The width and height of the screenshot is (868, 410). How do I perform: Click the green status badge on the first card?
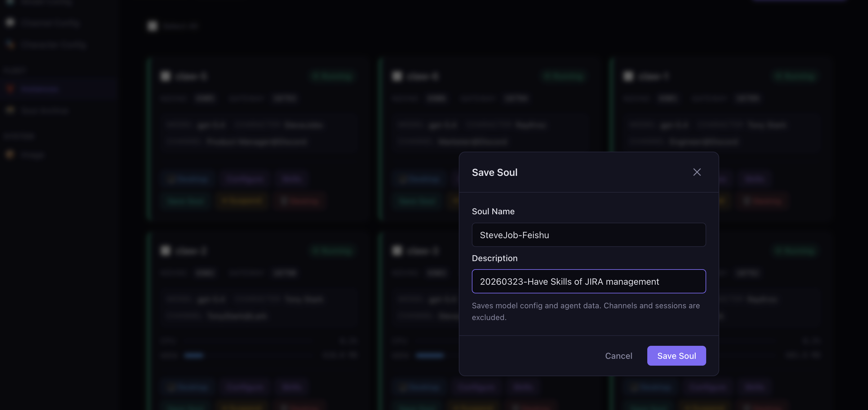[332, 76]
